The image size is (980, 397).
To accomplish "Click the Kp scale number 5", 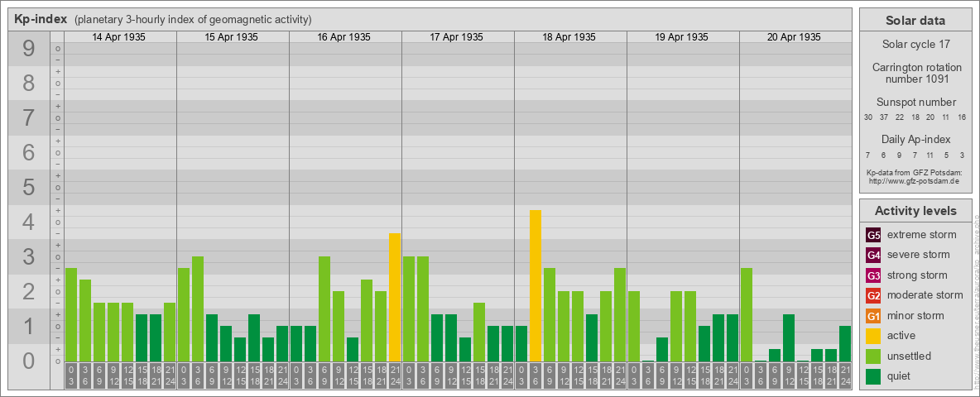I will pos(29,187).
